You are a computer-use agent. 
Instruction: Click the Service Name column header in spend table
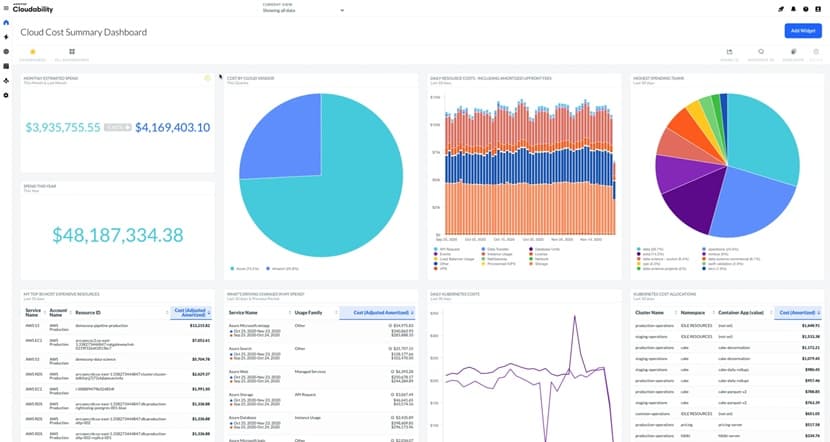tap(243, 313)
